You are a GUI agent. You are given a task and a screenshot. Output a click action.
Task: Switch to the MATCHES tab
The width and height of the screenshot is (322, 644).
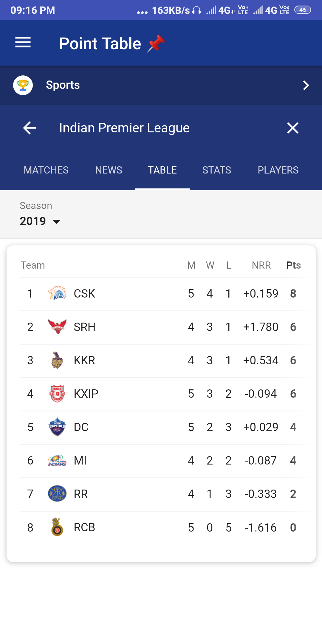pyautogui.click(x=46, y=170)
